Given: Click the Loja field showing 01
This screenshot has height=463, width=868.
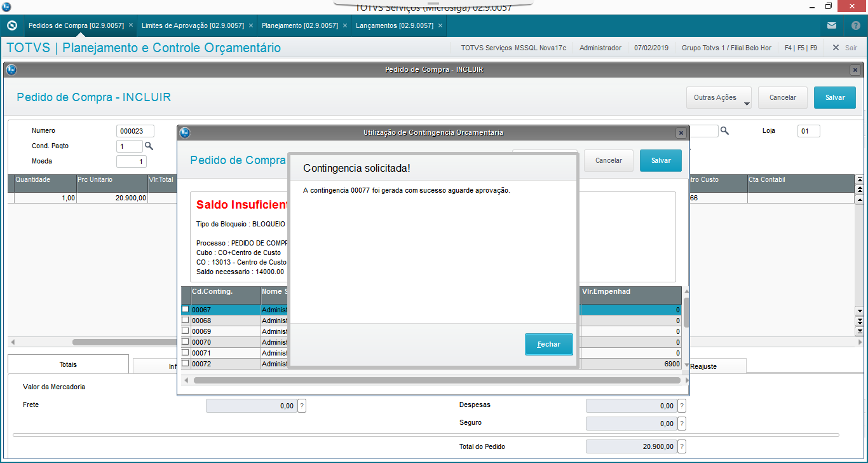Looking at the screenshot, I should pos(809,131).
